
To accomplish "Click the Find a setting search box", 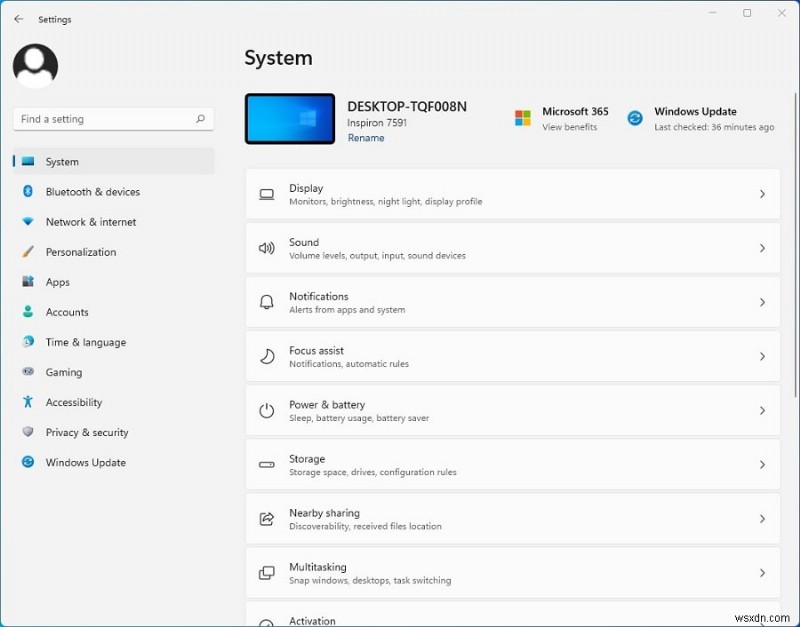I will click(113, 119).
